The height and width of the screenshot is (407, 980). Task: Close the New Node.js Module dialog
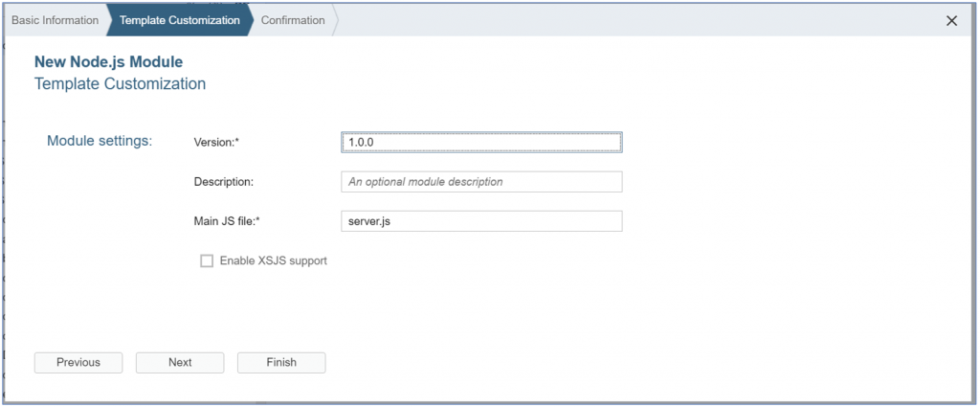click(951, 21)
